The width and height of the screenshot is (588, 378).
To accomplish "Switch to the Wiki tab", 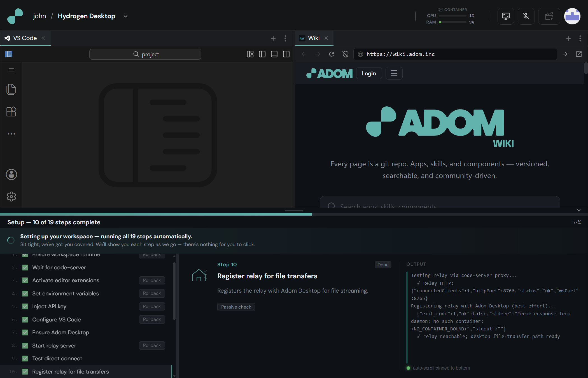I will pos(314,38).
